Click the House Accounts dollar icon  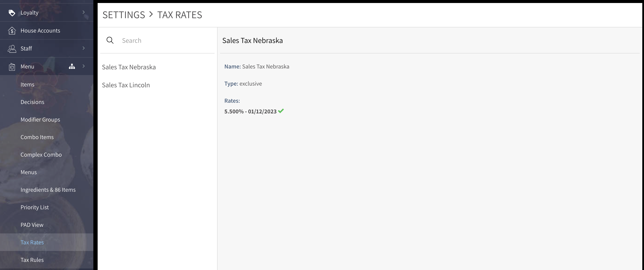click(x=12, y=31)
